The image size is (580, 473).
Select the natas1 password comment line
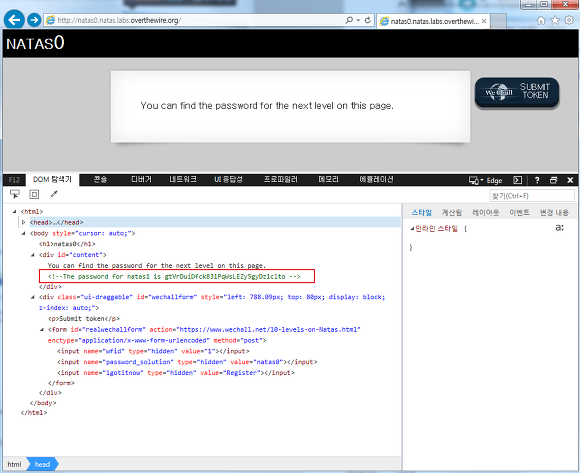click(x=174, y=276)
